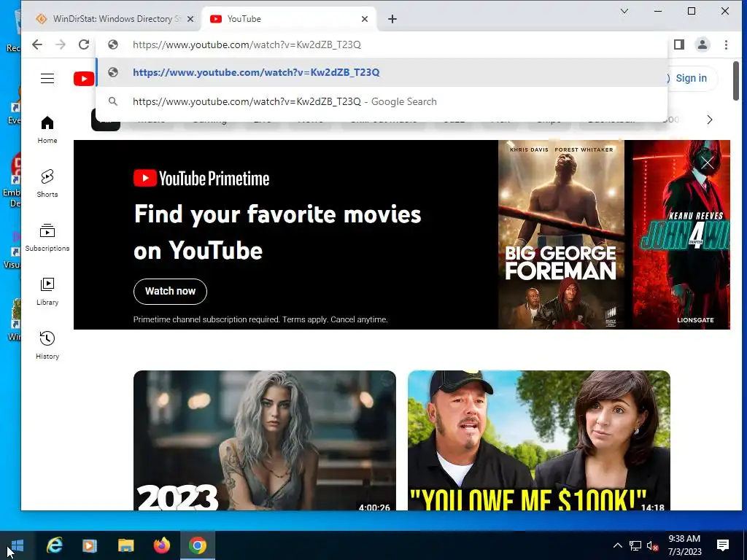This screenshot has height=560, width=747.
Task: Select the YouTube tab
Action: (x=289, y=19)
